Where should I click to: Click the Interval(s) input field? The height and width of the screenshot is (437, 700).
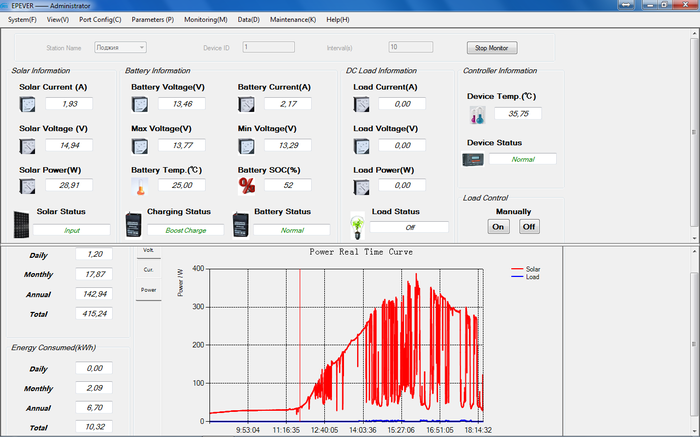point(410,47)
